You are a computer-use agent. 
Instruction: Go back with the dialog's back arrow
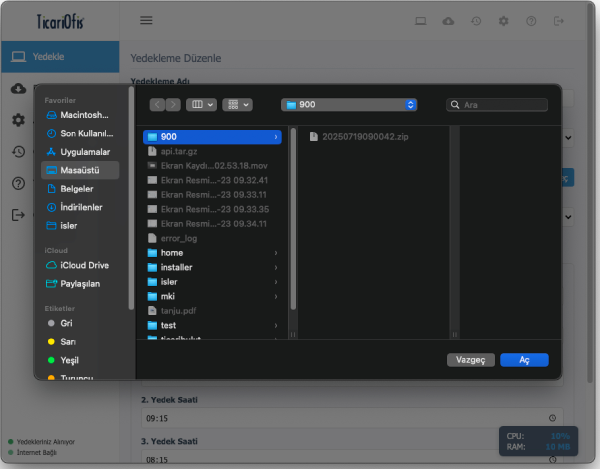(x=157, y=104)
